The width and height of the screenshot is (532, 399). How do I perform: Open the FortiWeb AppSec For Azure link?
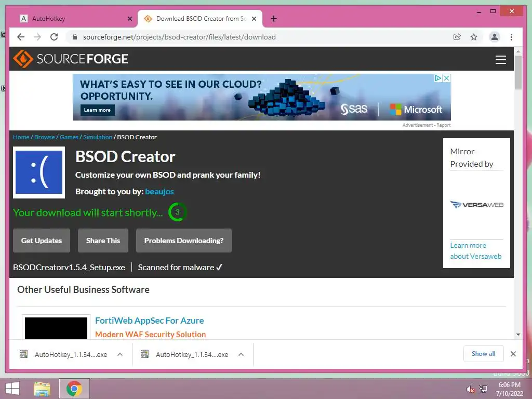coord(149,321)
